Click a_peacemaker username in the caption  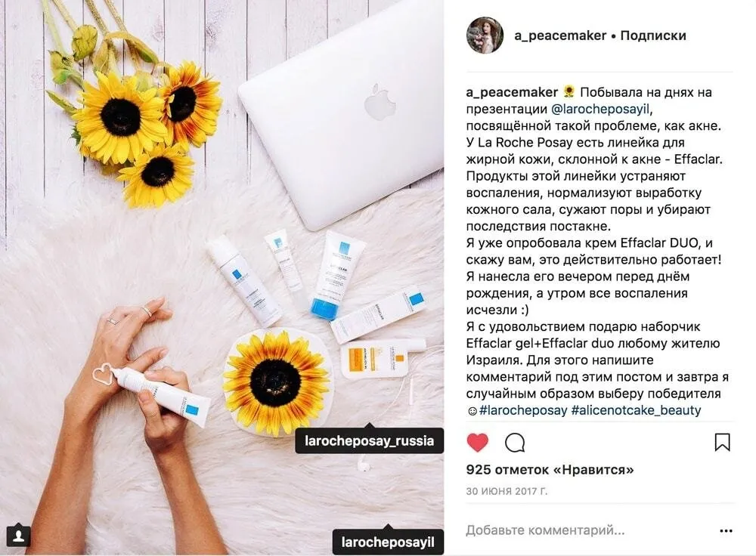512,92
